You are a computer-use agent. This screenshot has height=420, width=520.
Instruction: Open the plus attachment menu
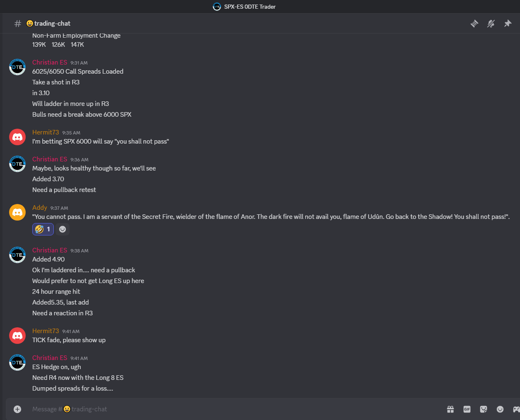pyautogui.click(x=17, y=409)
